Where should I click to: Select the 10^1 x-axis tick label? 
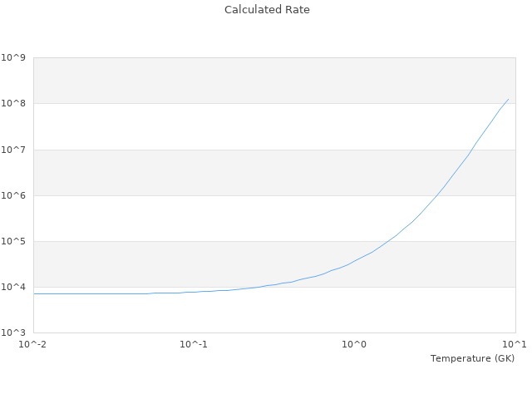[515, 344]
